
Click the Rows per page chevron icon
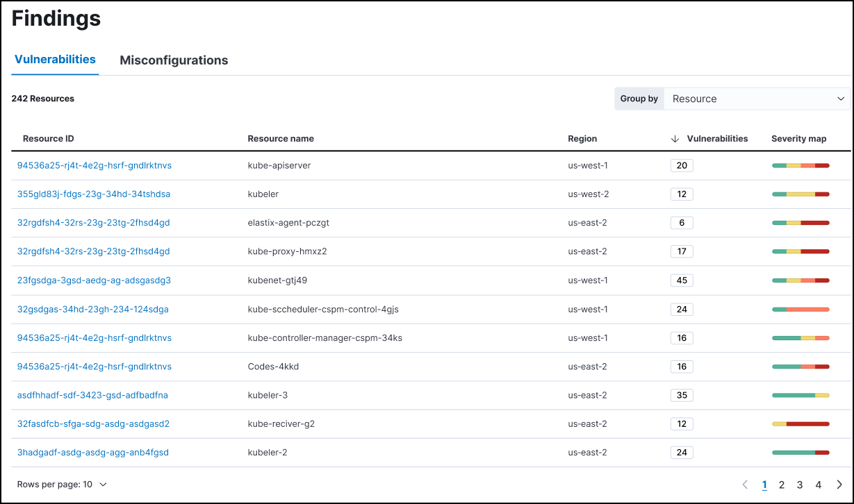click(x=103, y=484)
